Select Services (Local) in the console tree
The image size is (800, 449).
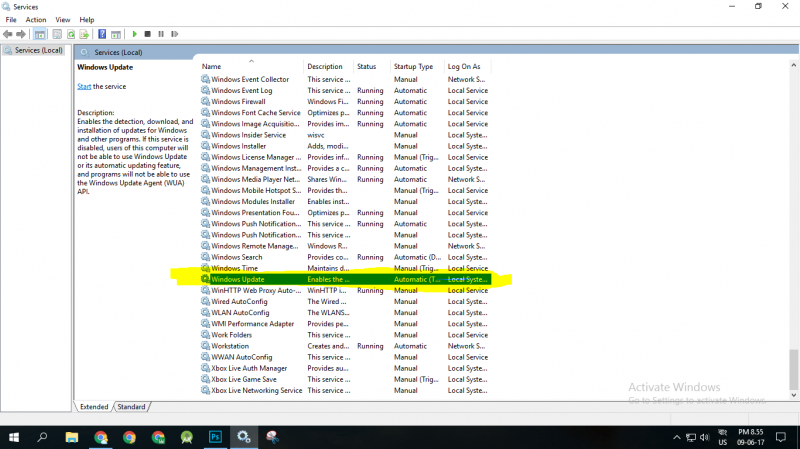pyautogui.click(x=34, y=50)
